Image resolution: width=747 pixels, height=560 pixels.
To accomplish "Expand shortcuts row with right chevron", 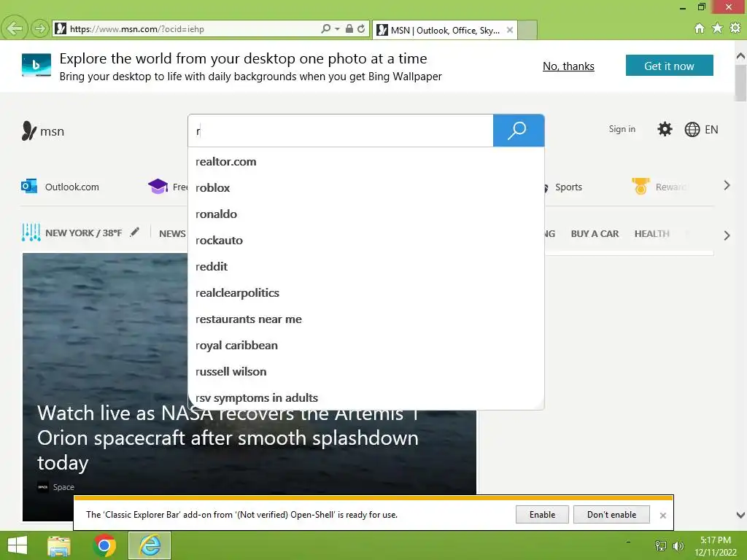I will [x=727, y=186].
